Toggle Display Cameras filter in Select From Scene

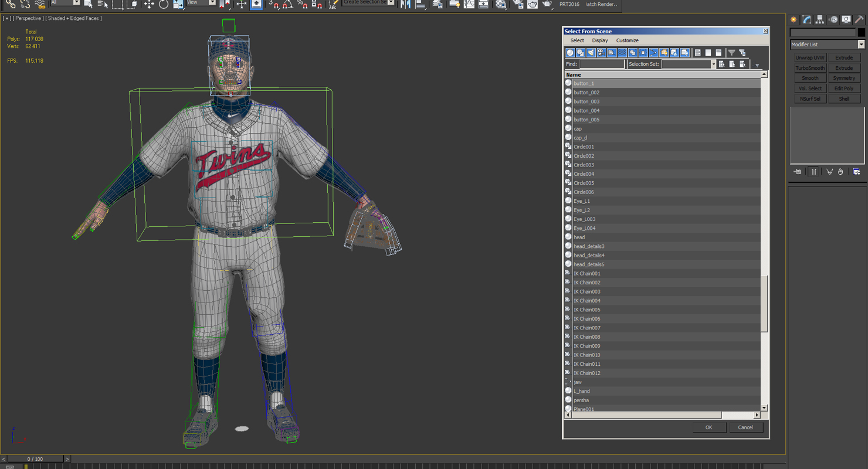click(601, 53)
